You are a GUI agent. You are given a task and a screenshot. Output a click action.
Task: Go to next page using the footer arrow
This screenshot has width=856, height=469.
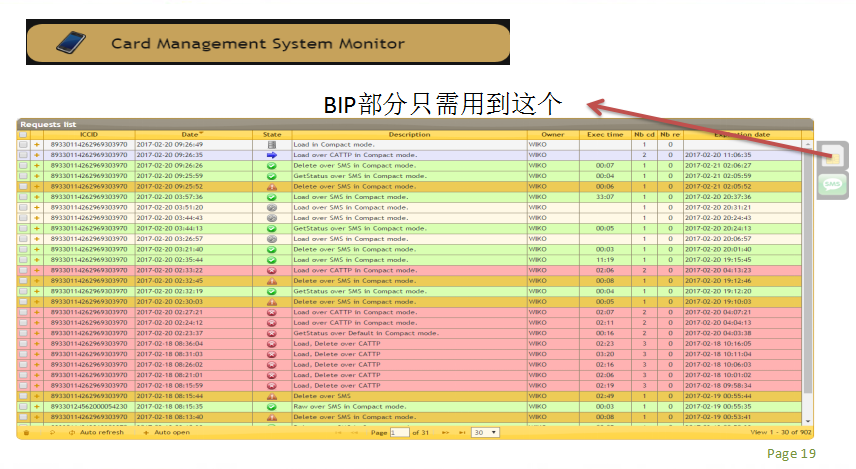pyautogui.click(x=445, y=432)
